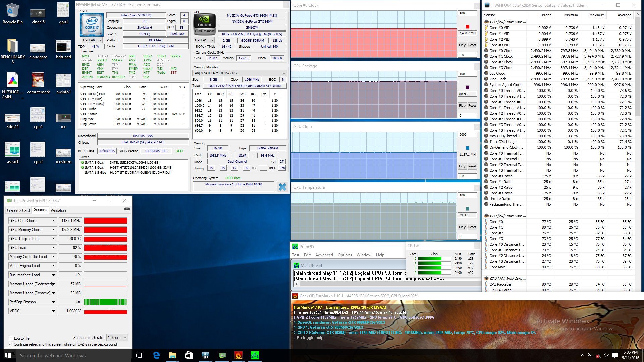Open the VDDC sensor dropdown
This screenshot has height=362, width=644.
tap(53, 311)
